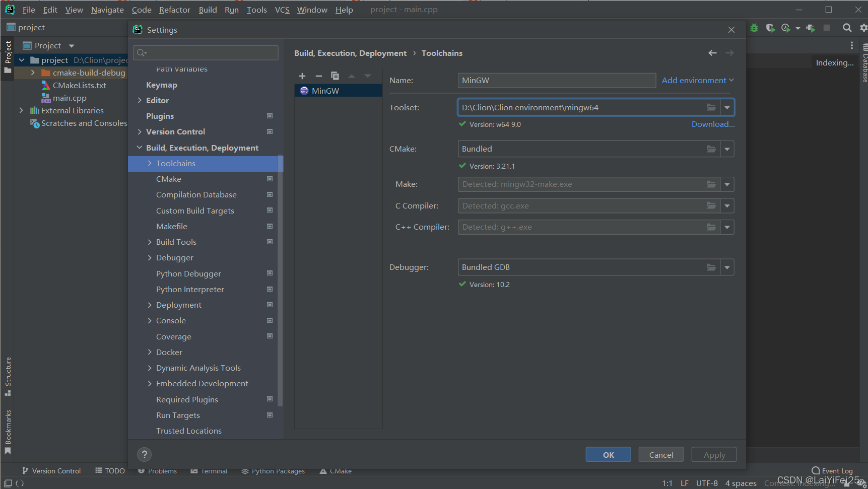868x489 pixels.
Task: Open Bookmarks tool window sidebar tab
Action: (8, 432)
